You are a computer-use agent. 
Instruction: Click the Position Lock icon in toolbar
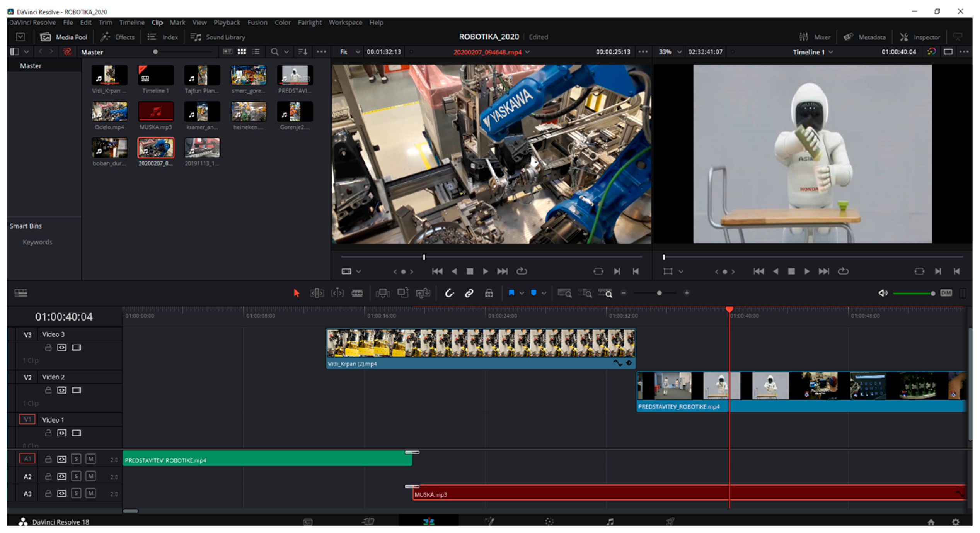[489, 293]
